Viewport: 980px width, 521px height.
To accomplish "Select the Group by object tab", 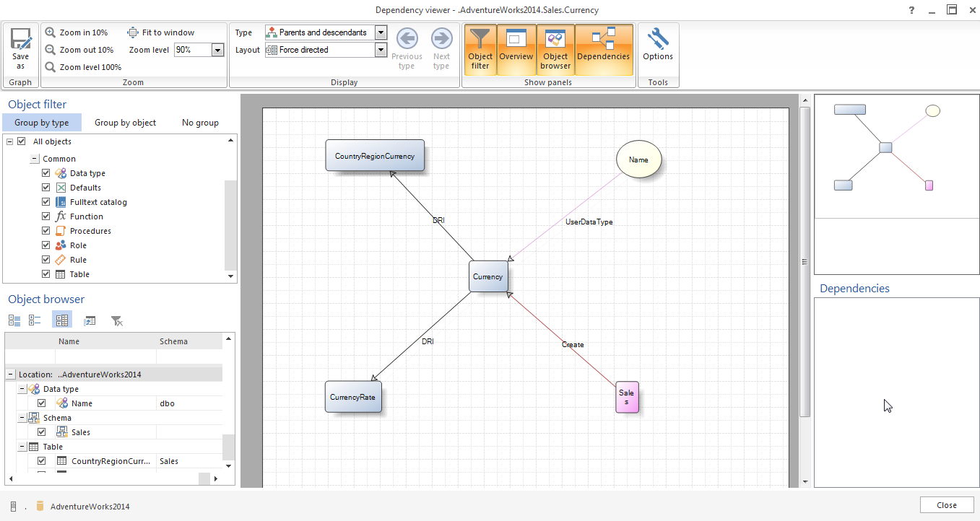I will click(x=125, y=123).
